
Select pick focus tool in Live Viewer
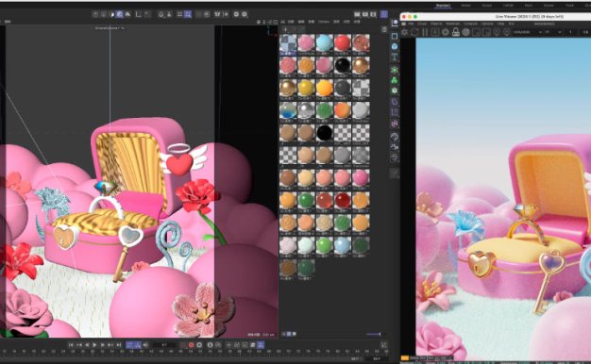point(497,32)
